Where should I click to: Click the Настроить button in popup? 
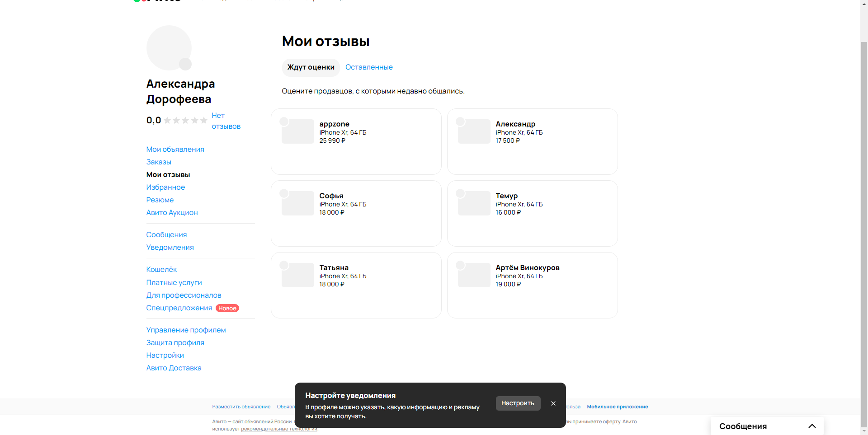pos(518,403)
